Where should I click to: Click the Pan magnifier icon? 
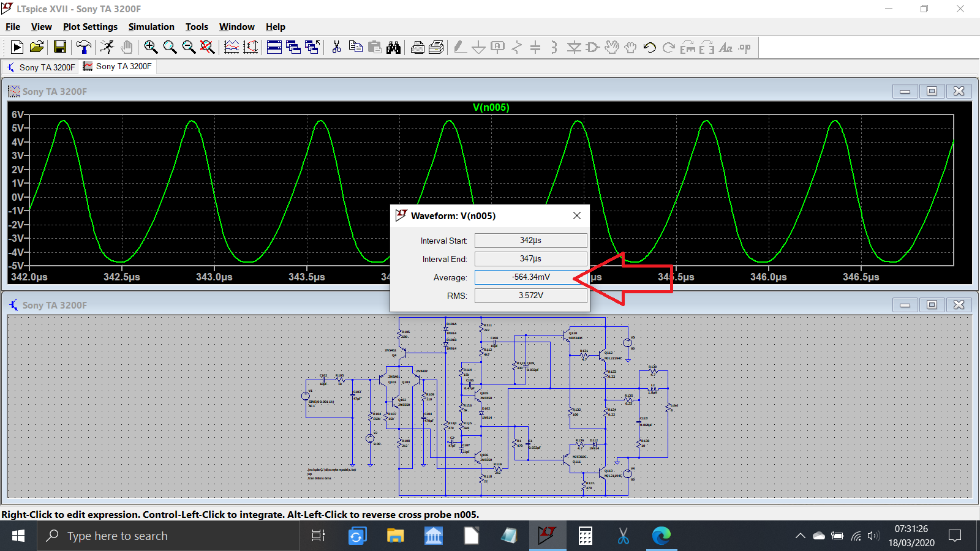(170, 47)
